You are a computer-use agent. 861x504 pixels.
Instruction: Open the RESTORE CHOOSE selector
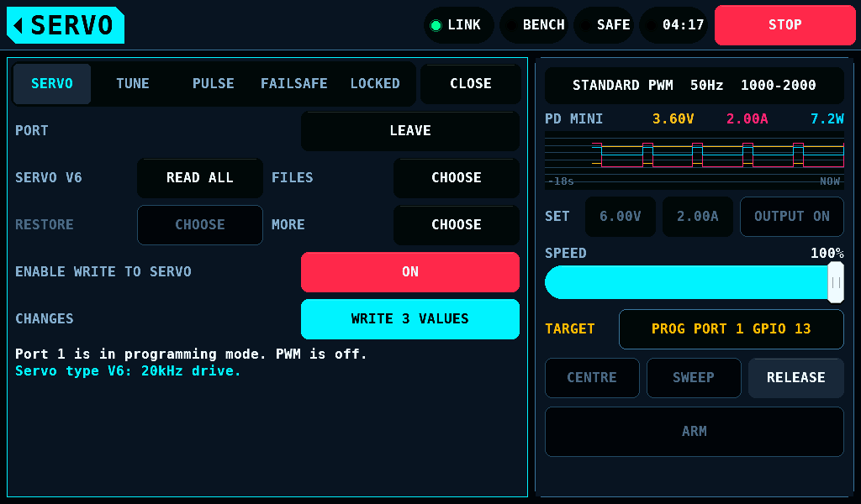click(200, 225)
